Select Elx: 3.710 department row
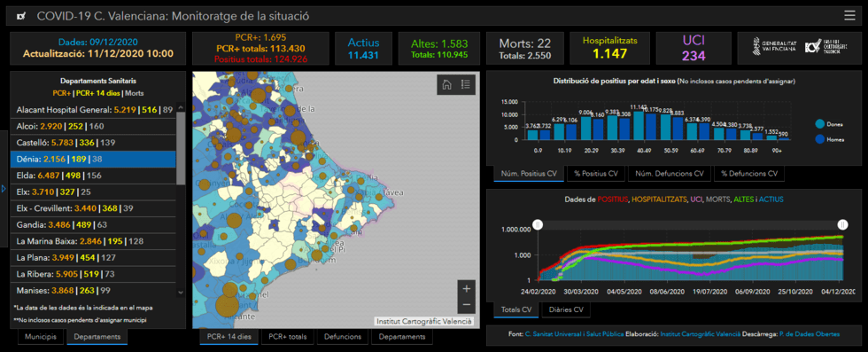This screenshot has width=868, height=352. click(x=93, y=192)
